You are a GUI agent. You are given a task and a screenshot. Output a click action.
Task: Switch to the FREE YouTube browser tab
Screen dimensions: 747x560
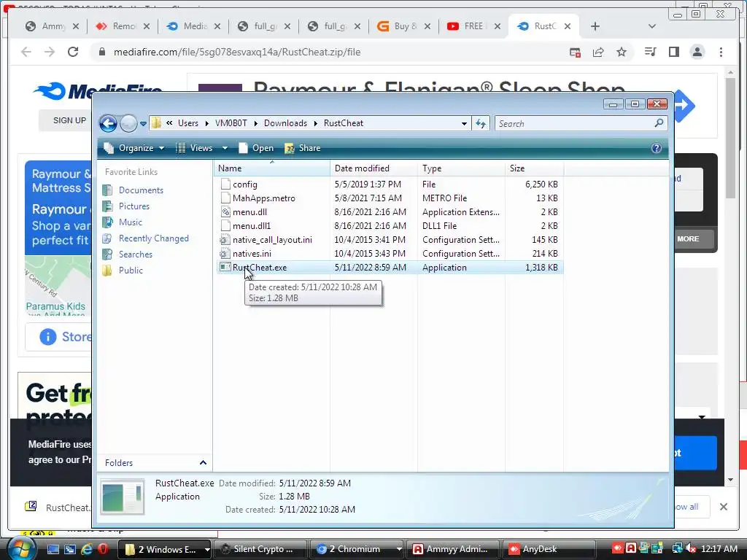pos(473,26)
